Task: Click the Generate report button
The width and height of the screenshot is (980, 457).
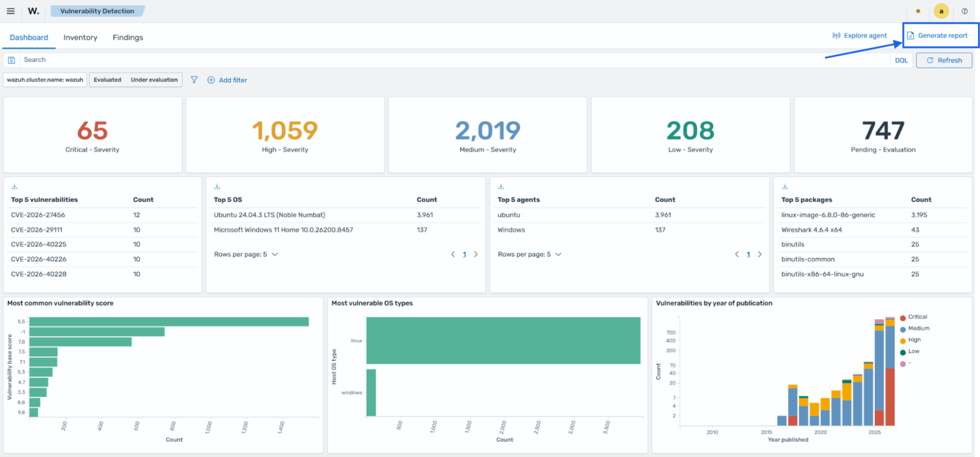Action: pyautogui.click(x=937, y=35)
